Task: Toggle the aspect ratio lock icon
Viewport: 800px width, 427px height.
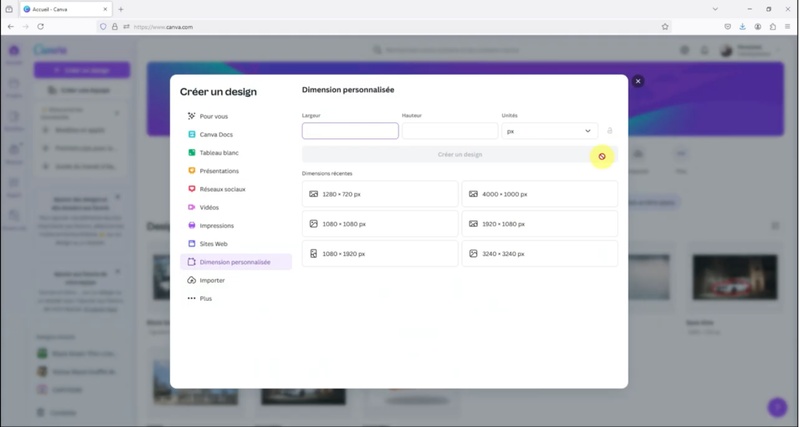Action: coord(609,131)
